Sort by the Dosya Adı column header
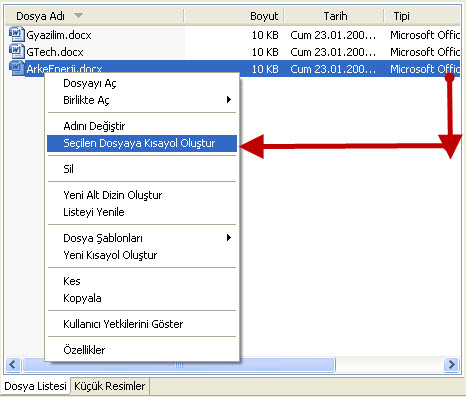Viewport: 466px width, 397px height. pyautogui.click(x=94, y=16)
